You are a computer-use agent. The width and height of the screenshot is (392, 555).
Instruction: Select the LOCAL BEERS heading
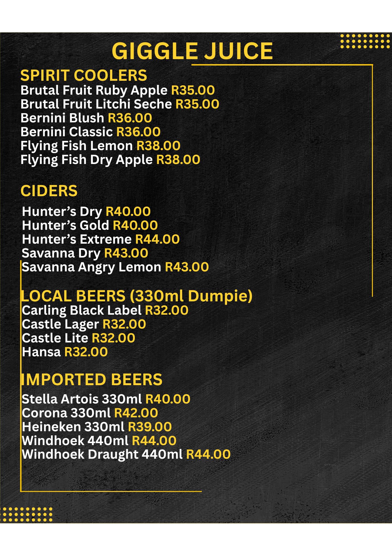pos(136,296)
